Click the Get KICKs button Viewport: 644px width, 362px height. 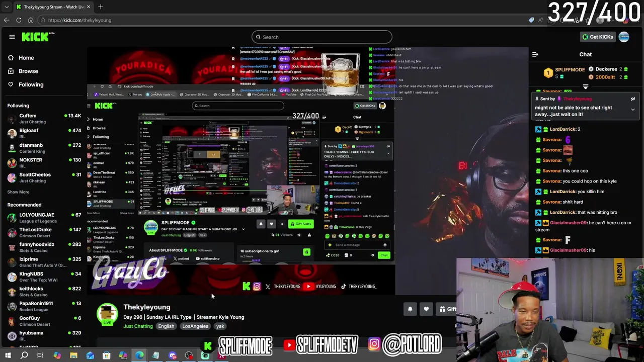598,37
